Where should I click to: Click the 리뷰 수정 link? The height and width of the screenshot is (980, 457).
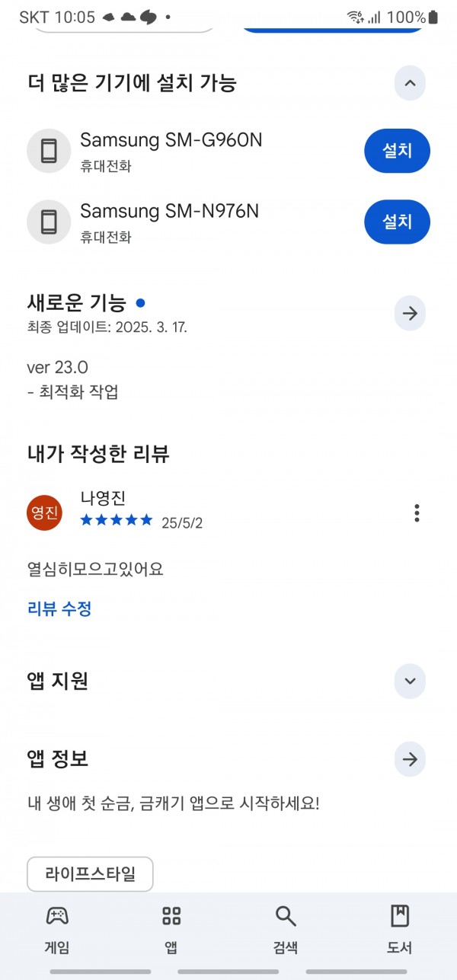click(x=59, y=608)
